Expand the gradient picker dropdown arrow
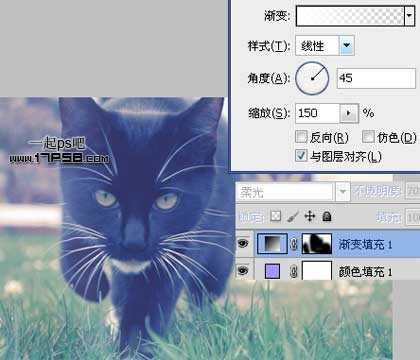420x360 pixels. pos(410,15)
